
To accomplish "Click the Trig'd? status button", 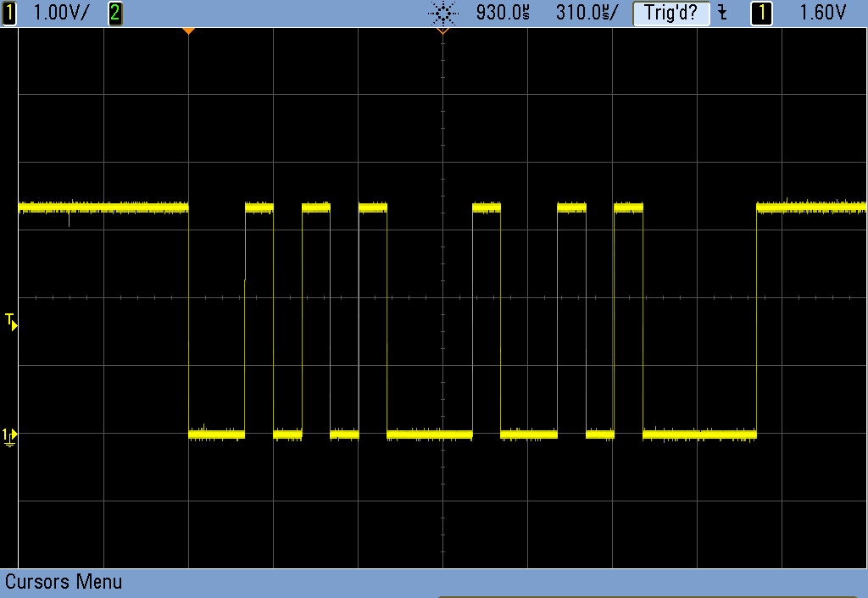I will point(670,13).
